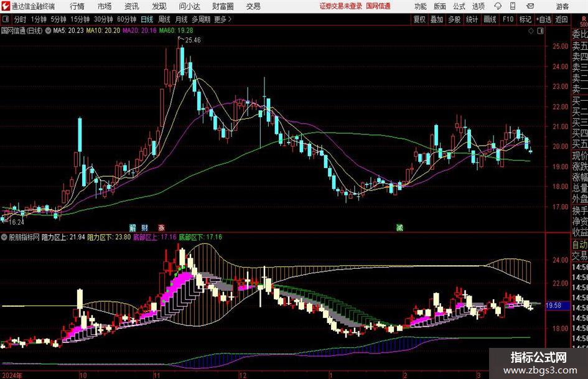The height and width of the screenshot is (379, 588).
Task: Switch to 60分钟 chart period
Action: pos(127,19)
